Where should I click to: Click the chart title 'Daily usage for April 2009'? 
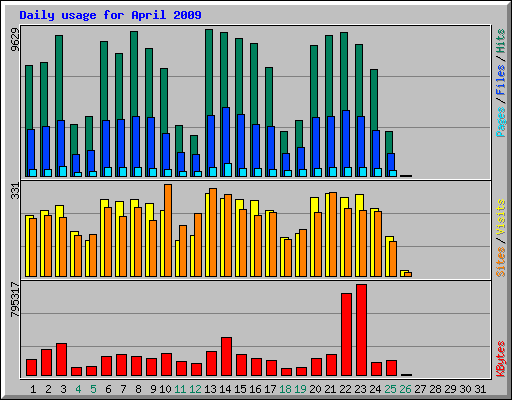coord(110,15)
